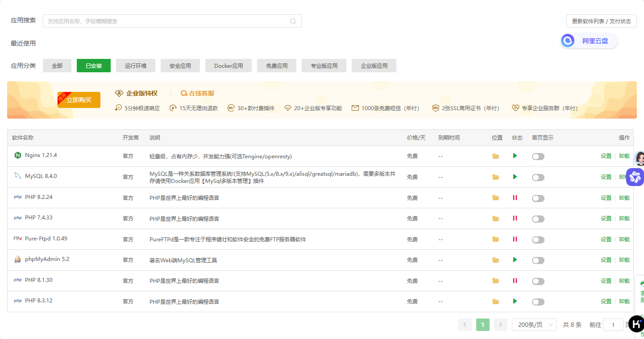Open 设置 for Nginx 1.21.4
644x339 pixels.
(606, 156)
